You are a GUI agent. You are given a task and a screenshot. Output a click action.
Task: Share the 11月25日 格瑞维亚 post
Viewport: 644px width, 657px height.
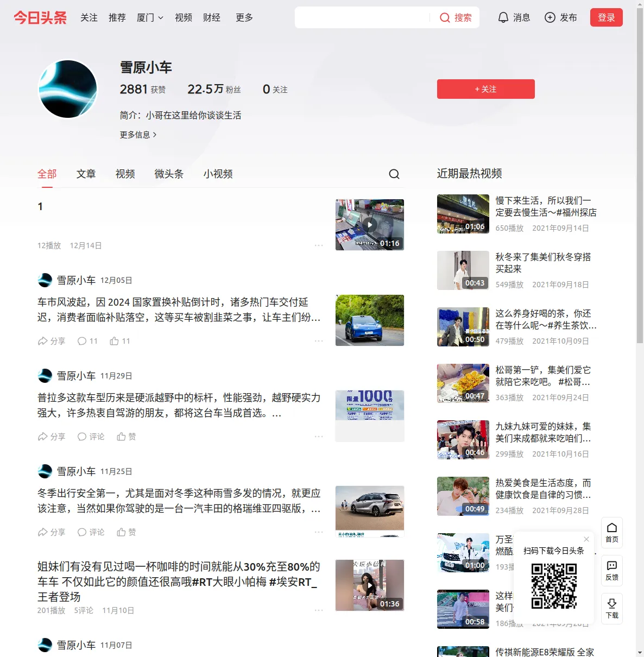coord(51,532)
